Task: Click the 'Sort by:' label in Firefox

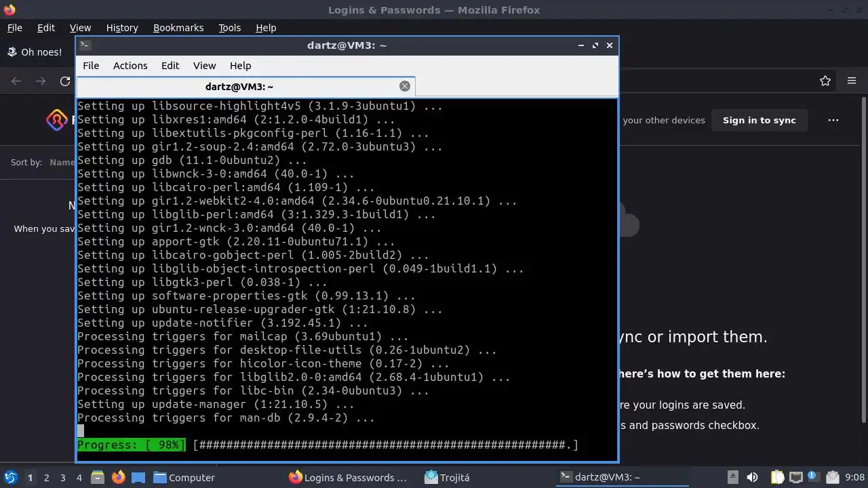Action: pyautogui.click(x=26, y=162)
